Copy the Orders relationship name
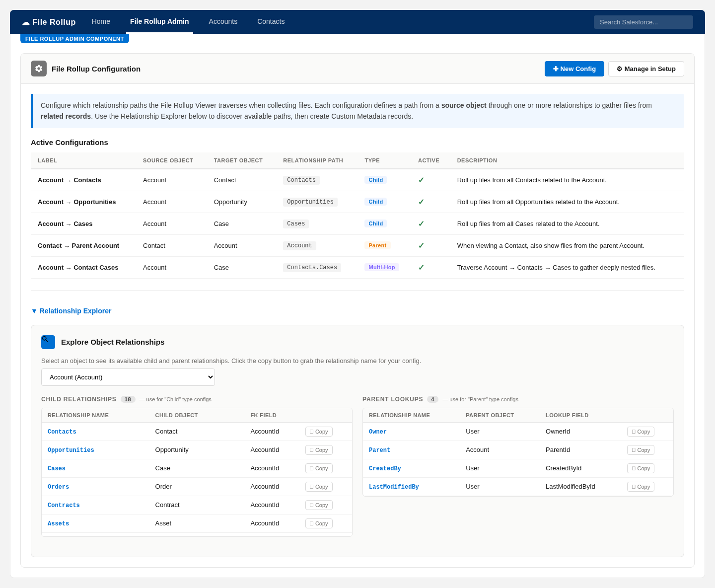This screenshot has width=715, height=588. coord(319,487)
